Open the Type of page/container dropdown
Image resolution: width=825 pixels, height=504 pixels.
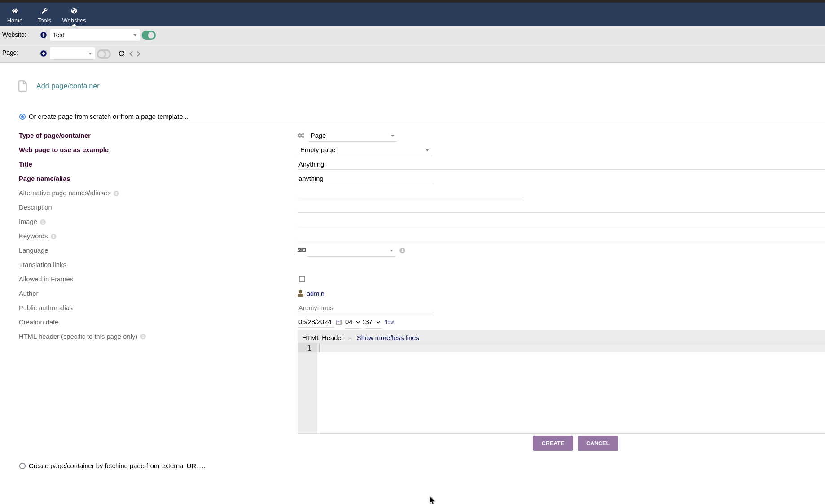pyautogui.click(x=352, y=136)
